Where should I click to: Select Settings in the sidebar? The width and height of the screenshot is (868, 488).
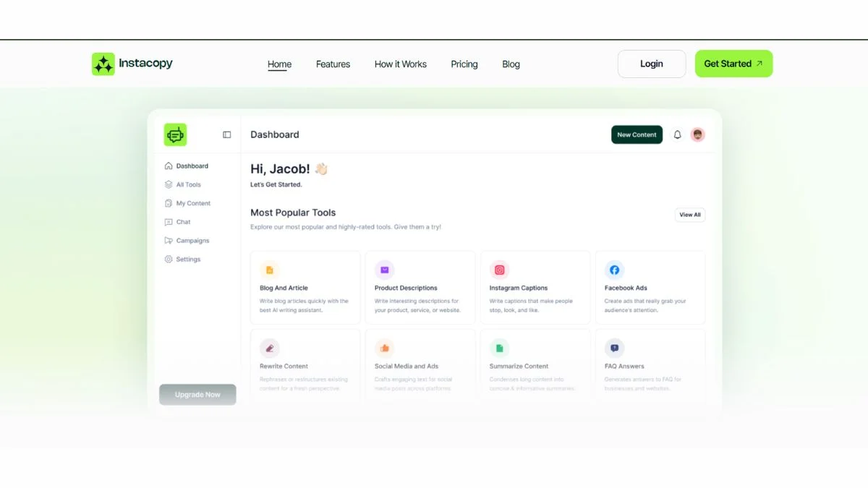[188, 259]
